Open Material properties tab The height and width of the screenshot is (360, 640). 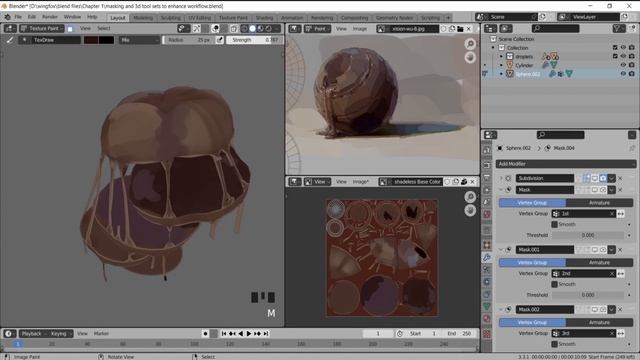(487, 319)
